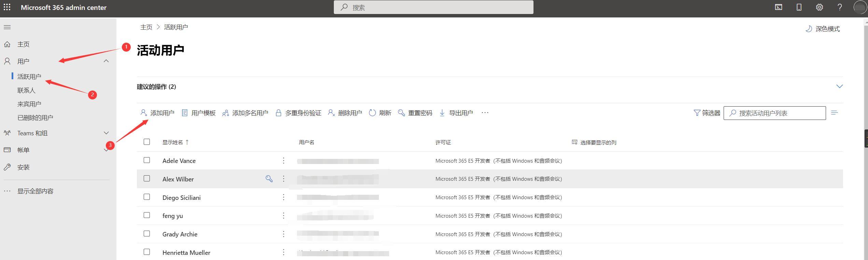Open Henrietta Mueller user name
This screenshot has width=868, height=260.
[186, 252]
